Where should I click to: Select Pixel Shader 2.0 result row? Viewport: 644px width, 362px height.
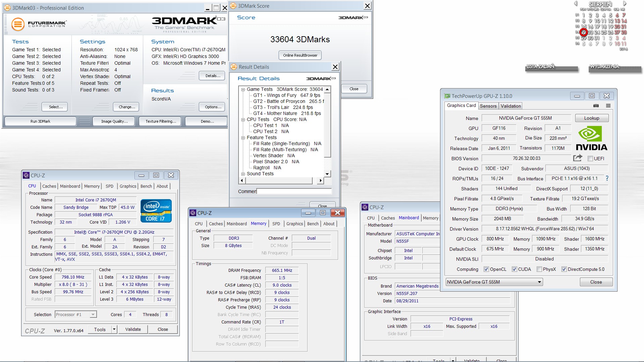(276, 162)
